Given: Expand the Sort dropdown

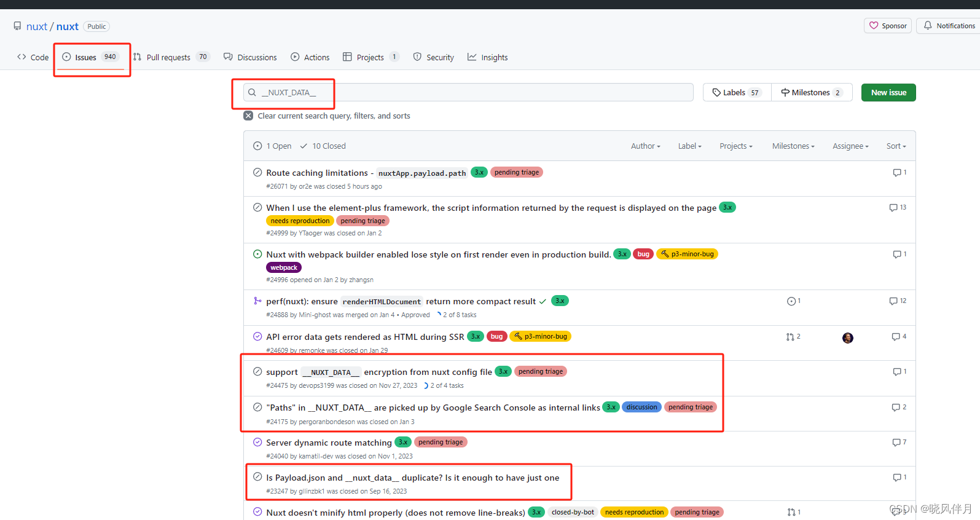Looking at the screenshot, I should point(896,146).
